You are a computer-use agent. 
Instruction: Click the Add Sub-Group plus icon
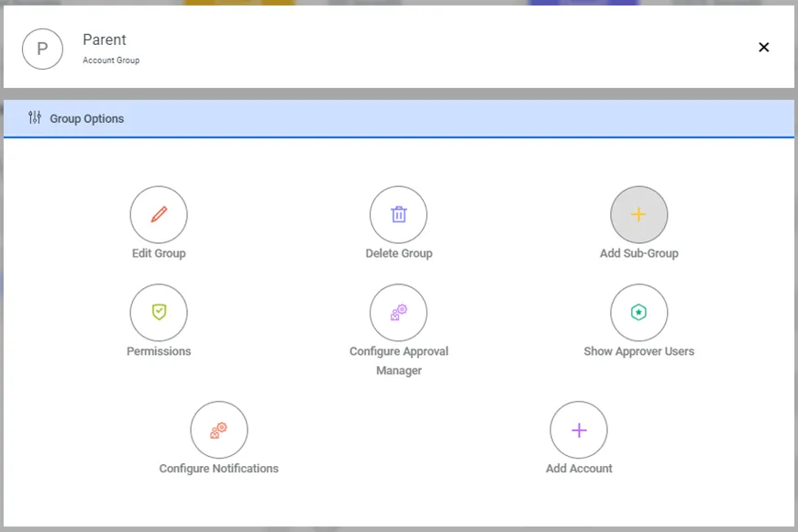pyautogui.click(x=638, y=215)
